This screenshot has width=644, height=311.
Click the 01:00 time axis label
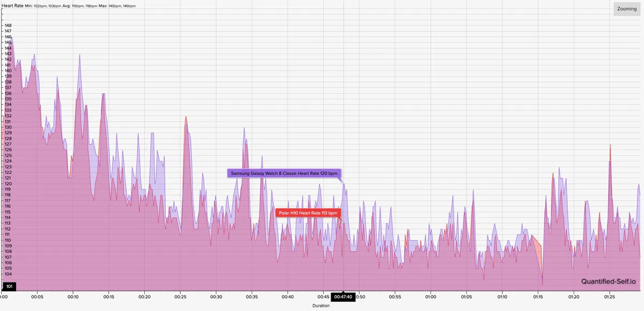point(430,297)
